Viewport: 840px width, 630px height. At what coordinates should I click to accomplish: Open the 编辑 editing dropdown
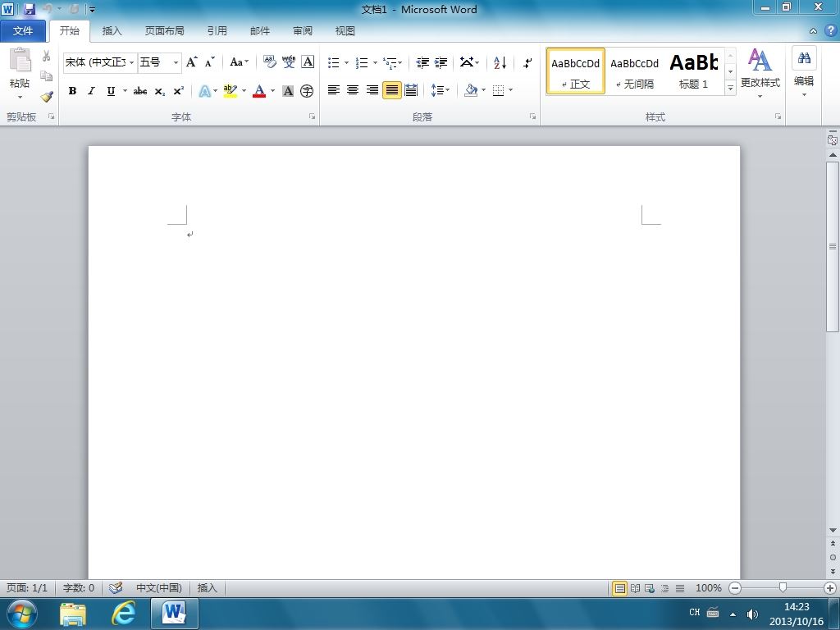tap(804, 72)
